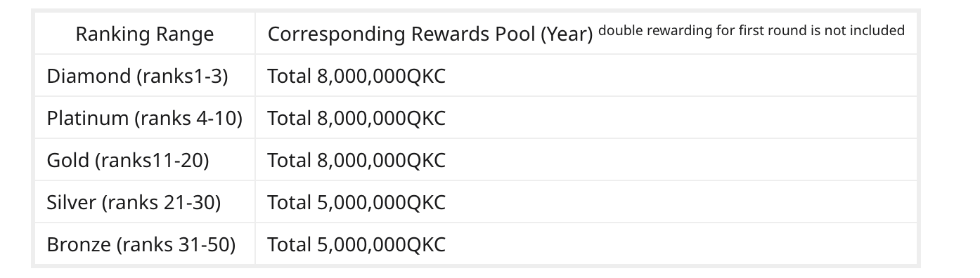
Task: Click the double rewarding superscript note
Action: coord(752,30)
